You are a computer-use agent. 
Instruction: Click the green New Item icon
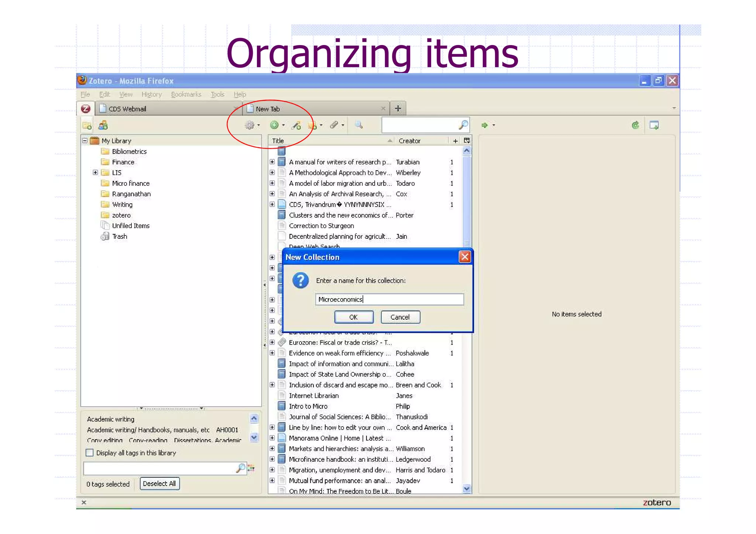tap(274, 125)
